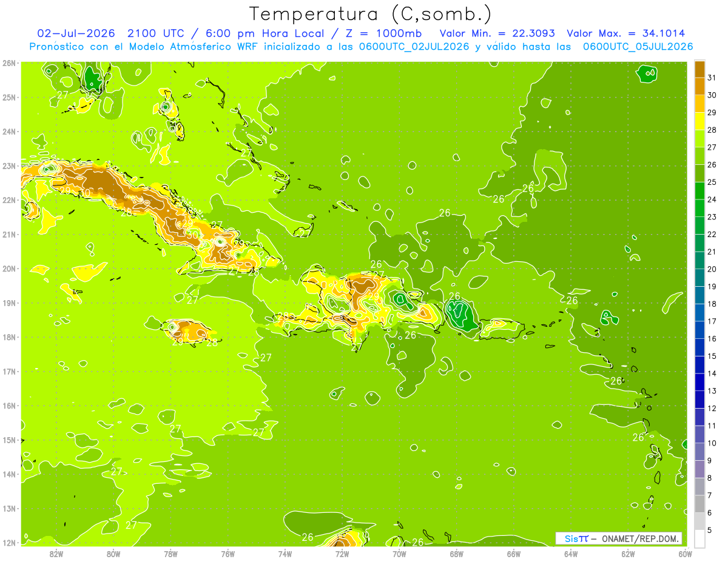The width and height of the screenshot is (728, 562).
Task: Click the "25N" latitude axis label
Action: (x=9, y=97)
